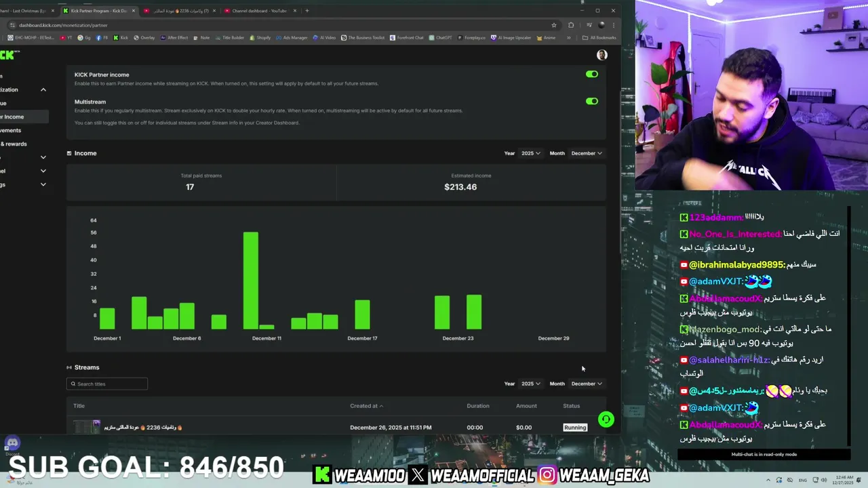Screen dimensions: 868x488
Task: Open the browser extensions puzzle icon
Action: tap(571, 25)
